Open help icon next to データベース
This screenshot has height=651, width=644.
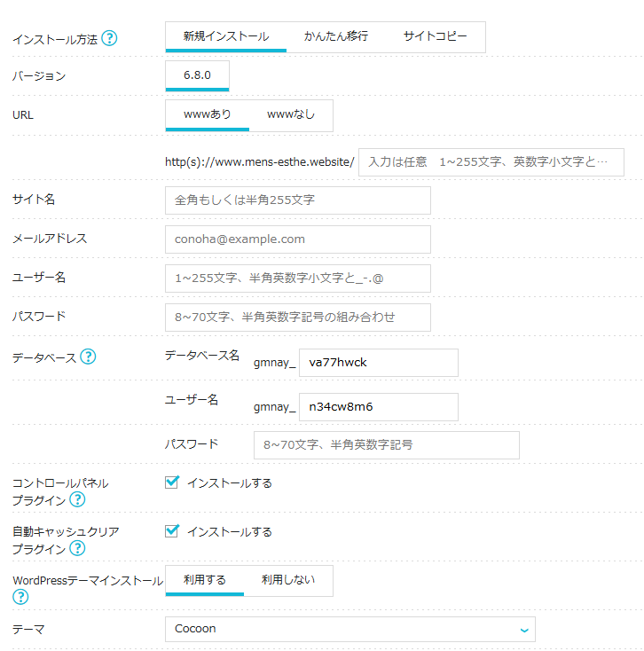(x=88, y=357)
